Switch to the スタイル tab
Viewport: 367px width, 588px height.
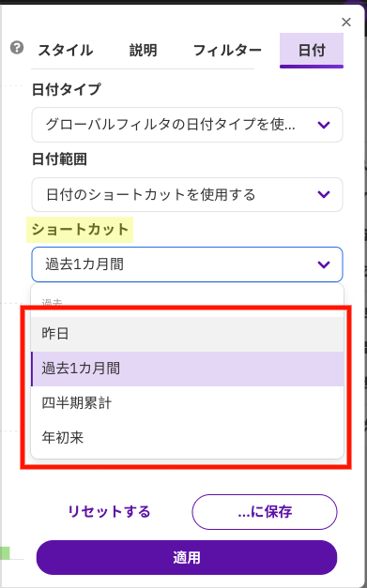pos(66,51)
